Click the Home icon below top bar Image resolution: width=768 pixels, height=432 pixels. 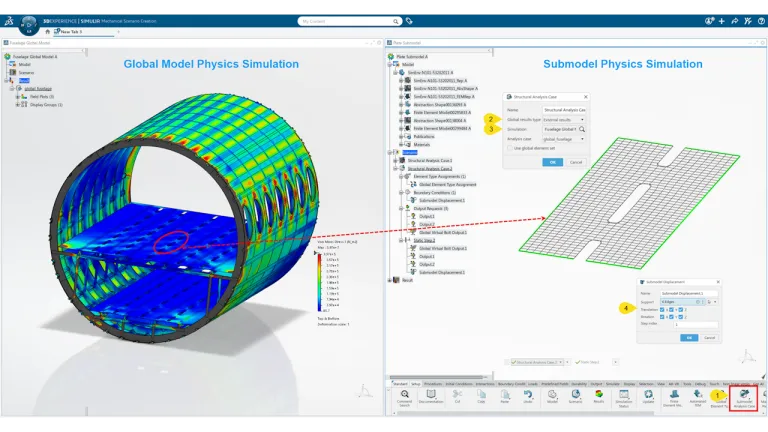48,31
